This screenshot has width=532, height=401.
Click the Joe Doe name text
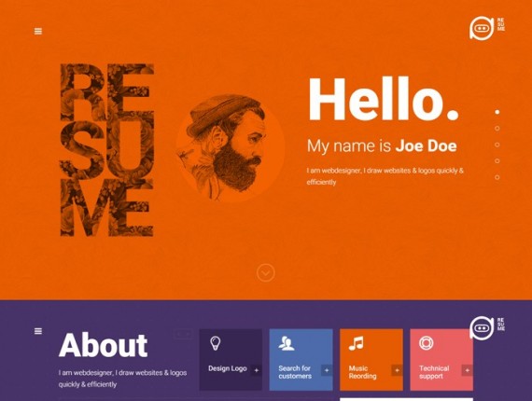(x=427, y=145)
